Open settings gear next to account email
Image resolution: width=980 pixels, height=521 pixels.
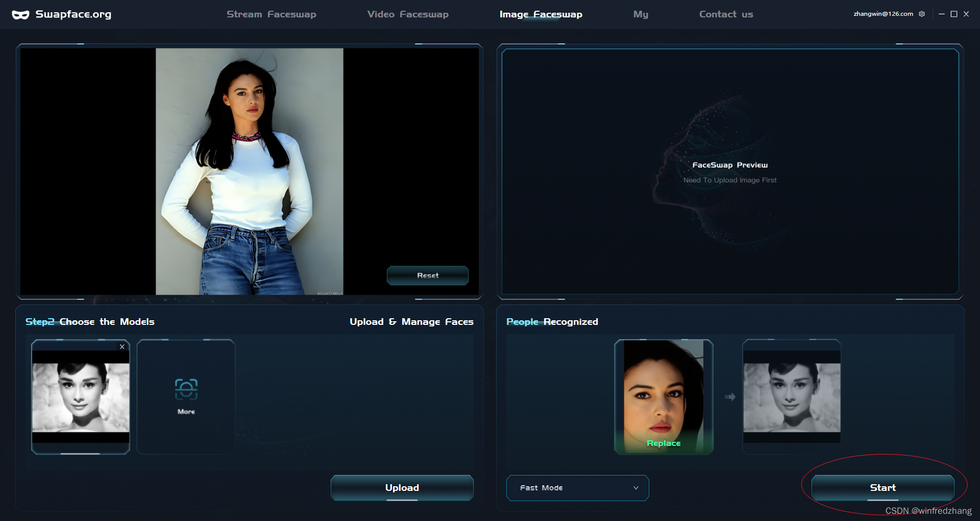[922, 14]
